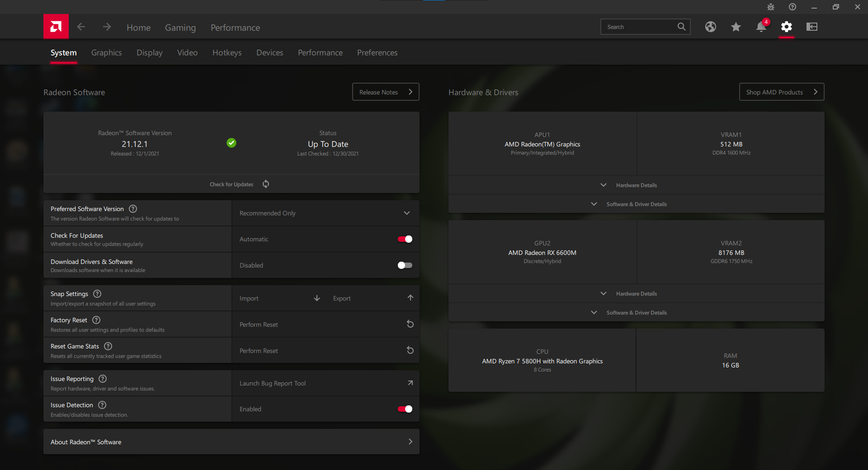The width and height of the screenshot is (868, 470).
Task: Show help for Snap Settings
Action: pyautogui.click(x=97, y=294)
